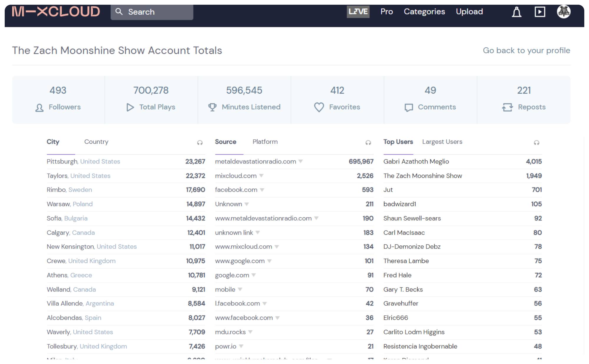Open notifications bell icon
Image resolution: width=589 pixels, height=364 pixels.
[x=517, y=12]
